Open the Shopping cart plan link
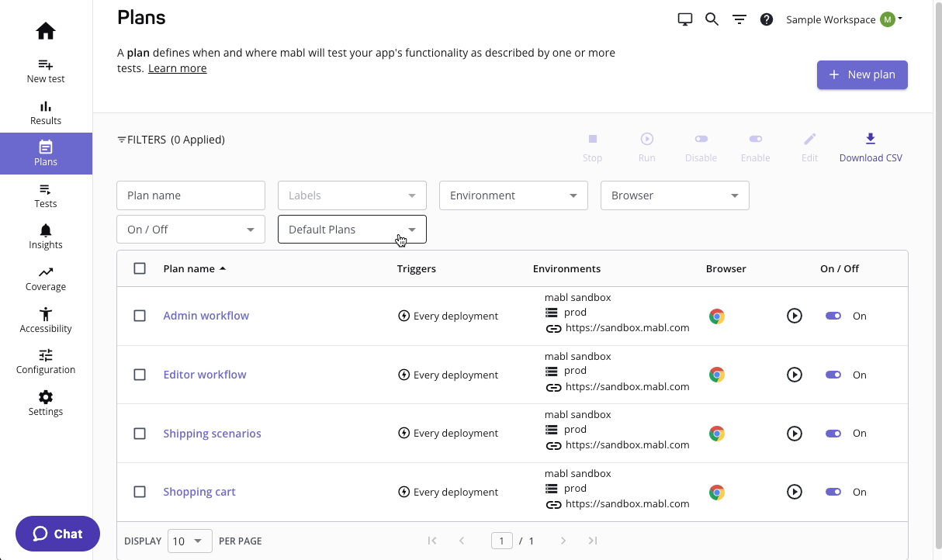This screenshot has width=942, height=560. [x=199, y=492]
